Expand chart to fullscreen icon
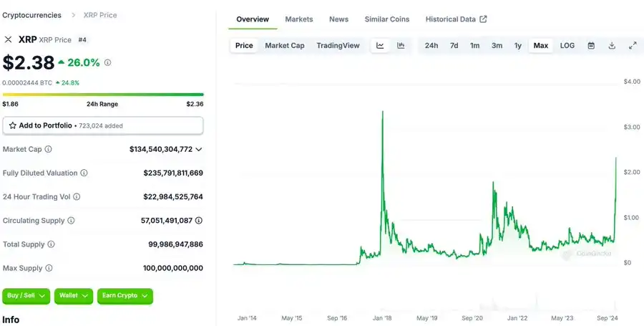This screenshot has width=644, height=326. 633,46
